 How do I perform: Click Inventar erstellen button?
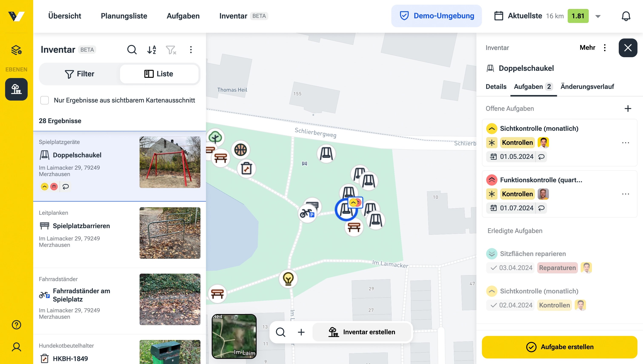(362, 332)
